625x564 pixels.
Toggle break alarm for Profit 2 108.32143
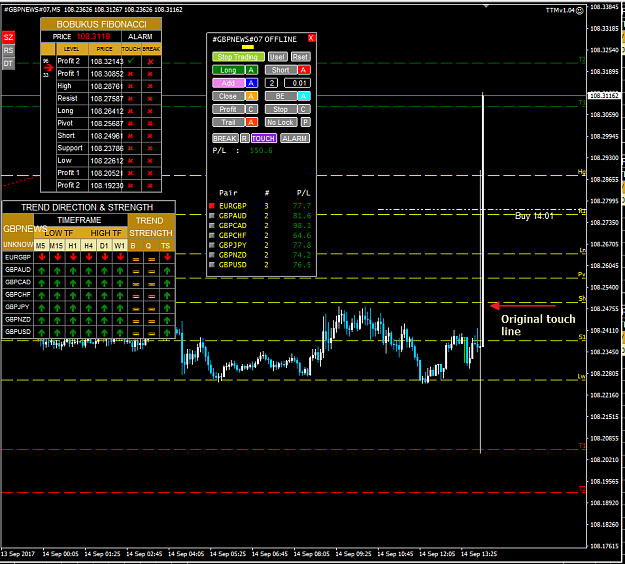pyautogui.click(x=150, y=62)
